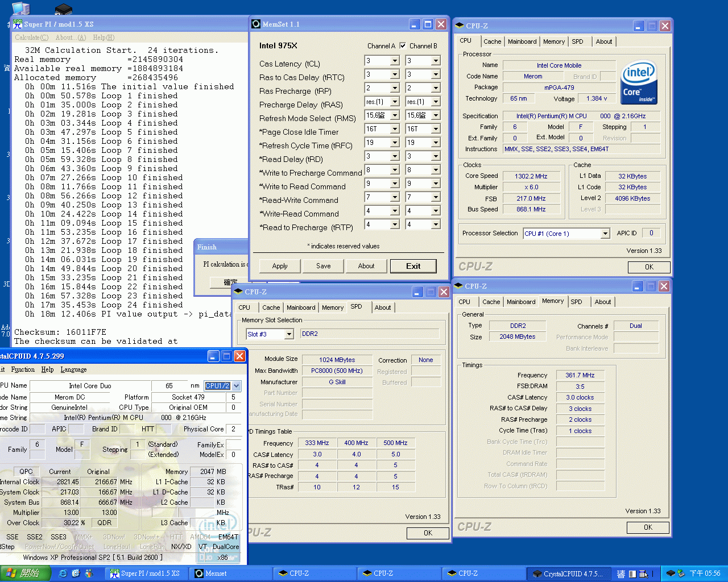
Task: Click the QPC button in CrystalCPUID
Action: [x=26, y=472]
